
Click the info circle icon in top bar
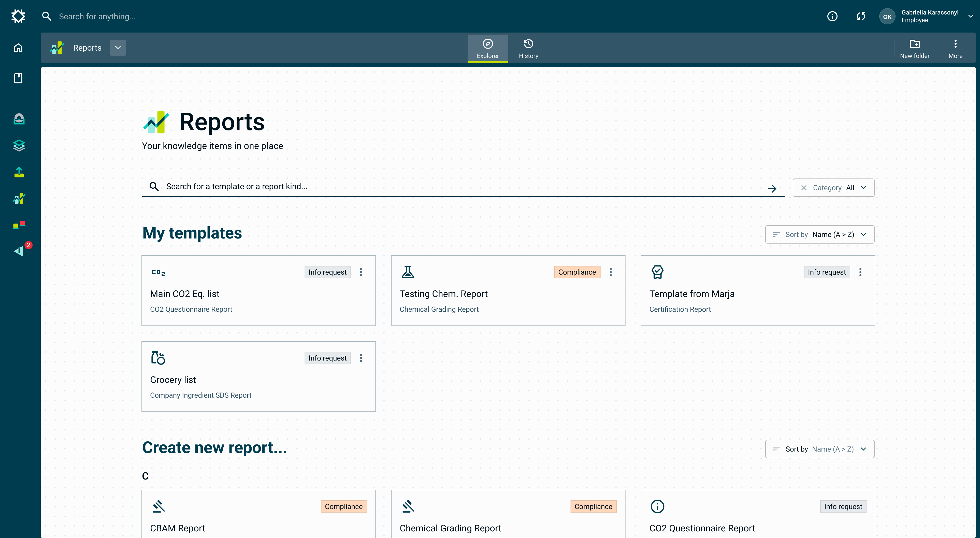(832, 16)
